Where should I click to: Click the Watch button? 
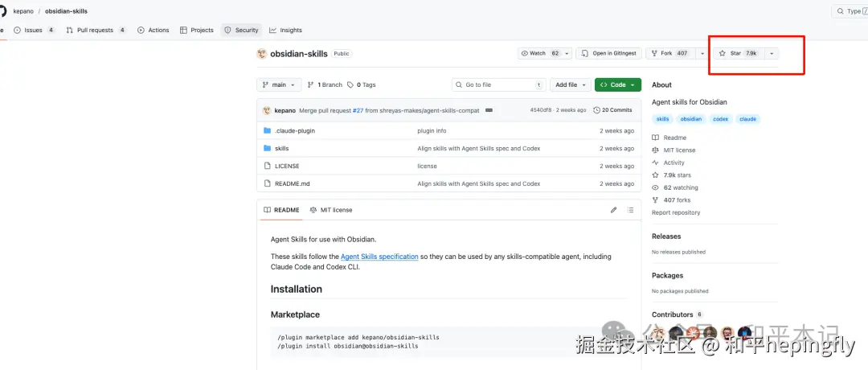[540, 53]
